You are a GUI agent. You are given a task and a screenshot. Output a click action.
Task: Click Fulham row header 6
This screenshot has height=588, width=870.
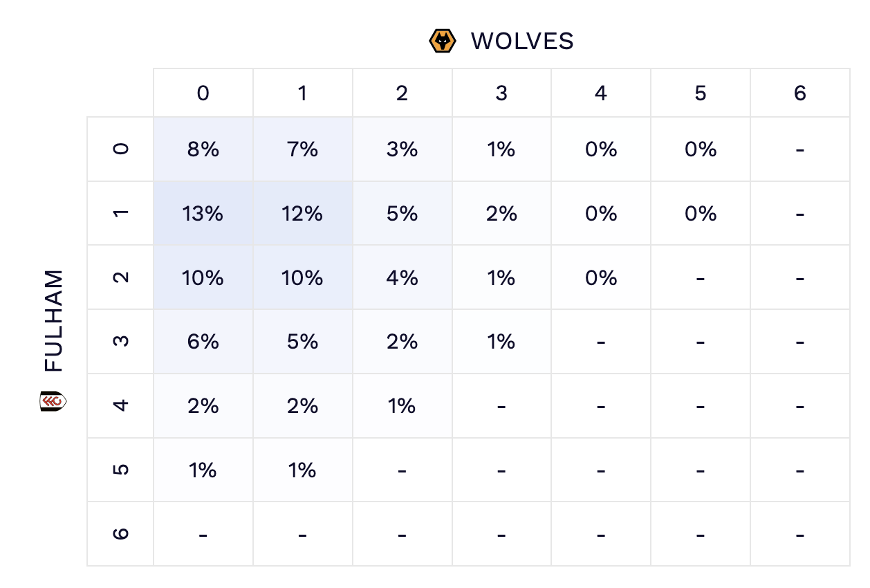pyautogui.click(x=120, y=534)
